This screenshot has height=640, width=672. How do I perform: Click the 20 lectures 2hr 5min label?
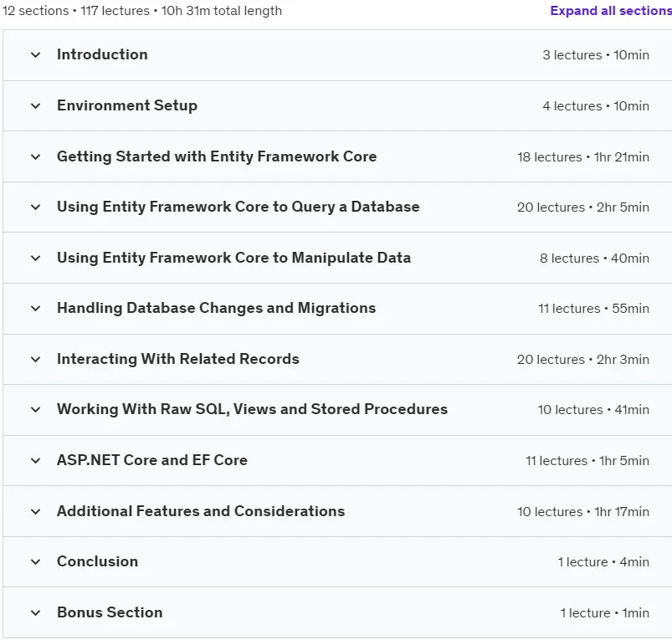click(x=582, y=207)
